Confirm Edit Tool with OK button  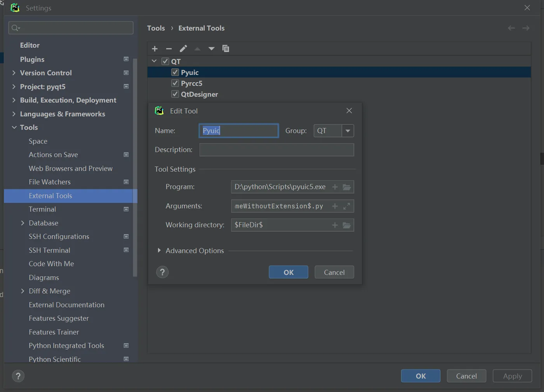pos(288,272)
